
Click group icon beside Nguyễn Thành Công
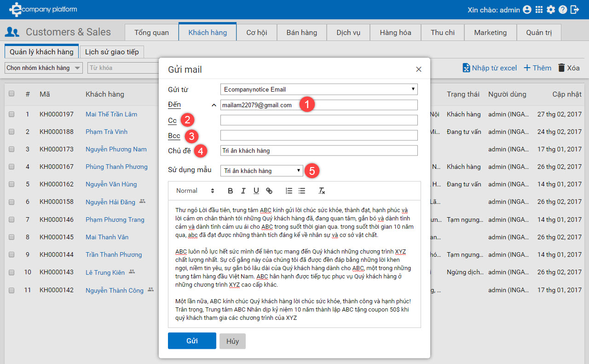coord(150,290)
